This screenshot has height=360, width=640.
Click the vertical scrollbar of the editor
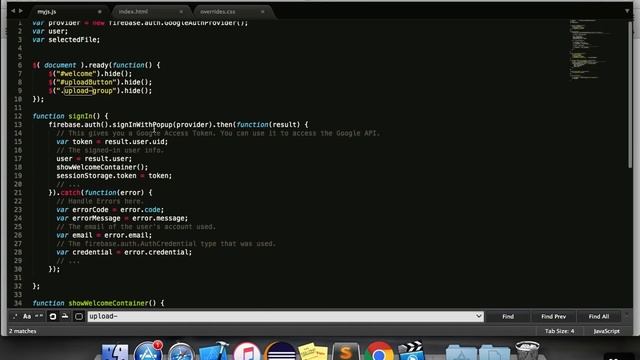pos(630,94)
